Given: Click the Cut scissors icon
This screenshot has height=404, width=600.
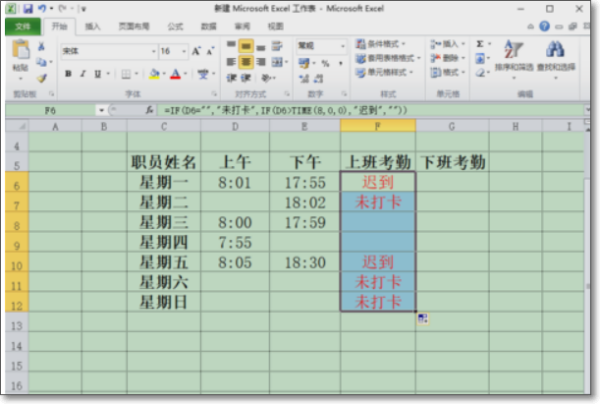Looking at the screenshot, I should point(41,47).
